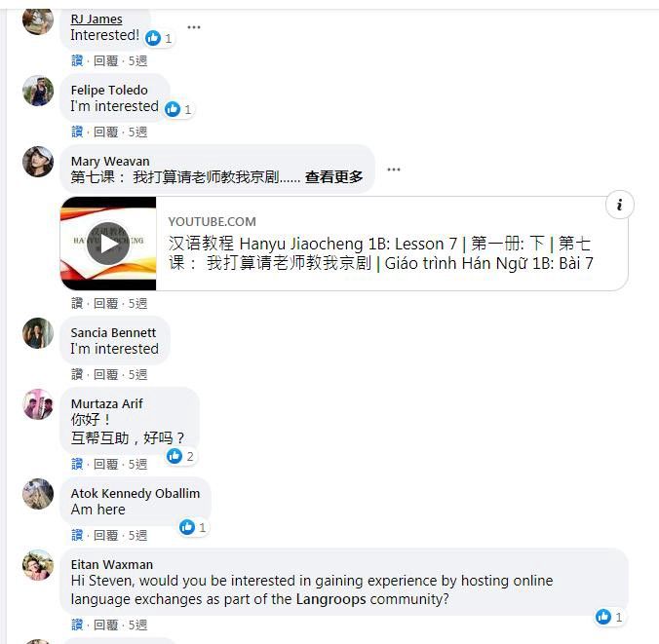Like Mary Weavan's comment using 讚
The height and width of the screenshot is (644, 659).
77,303
